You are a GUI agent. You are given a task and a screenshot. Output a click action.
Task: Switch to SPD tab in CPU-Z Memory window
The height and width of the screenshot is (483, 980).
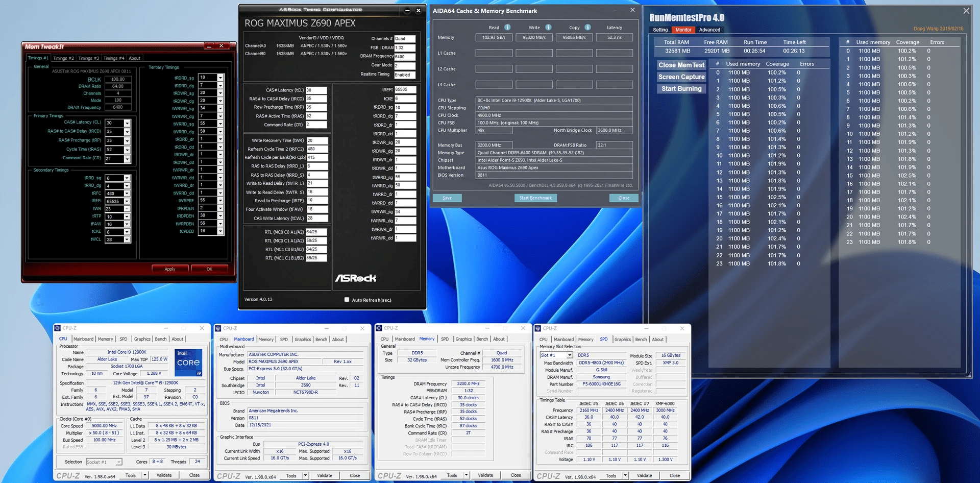coord(445,339)
